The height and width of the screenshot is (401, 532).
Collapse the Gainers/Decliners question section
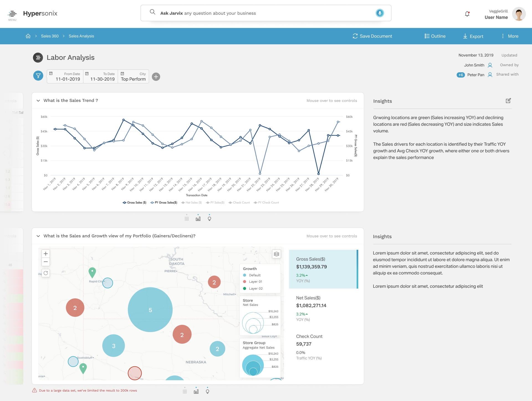point(39,236)
